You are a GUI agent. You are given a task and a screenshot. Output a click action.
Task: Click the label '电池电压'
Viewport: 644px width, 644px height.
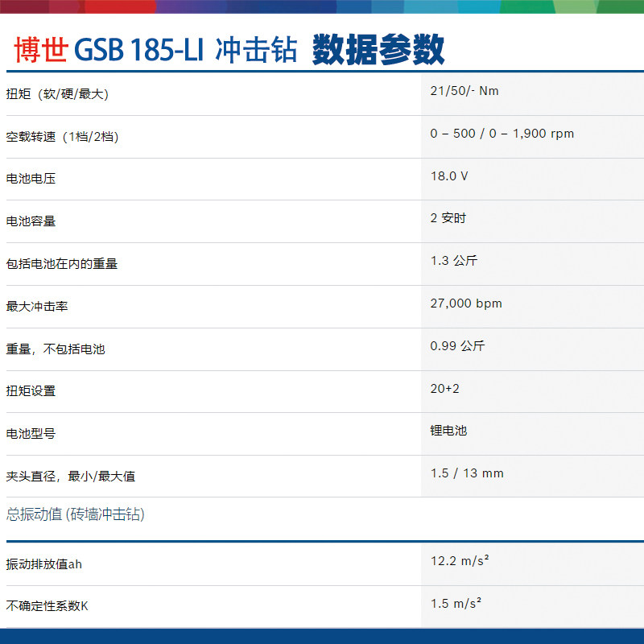(31, 179)
